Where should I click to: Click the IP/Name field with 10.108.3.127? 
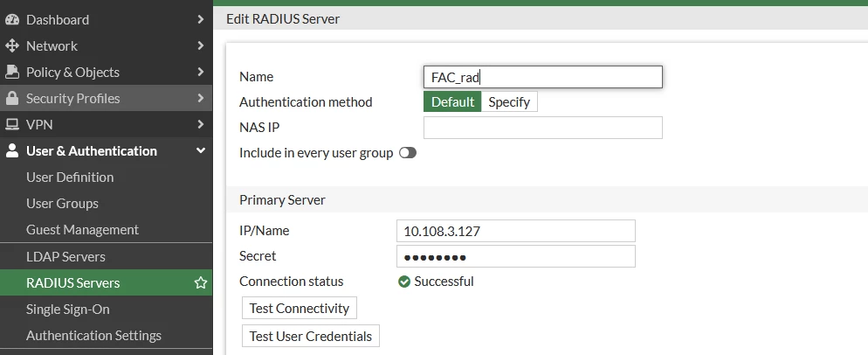tap(516, 232)
